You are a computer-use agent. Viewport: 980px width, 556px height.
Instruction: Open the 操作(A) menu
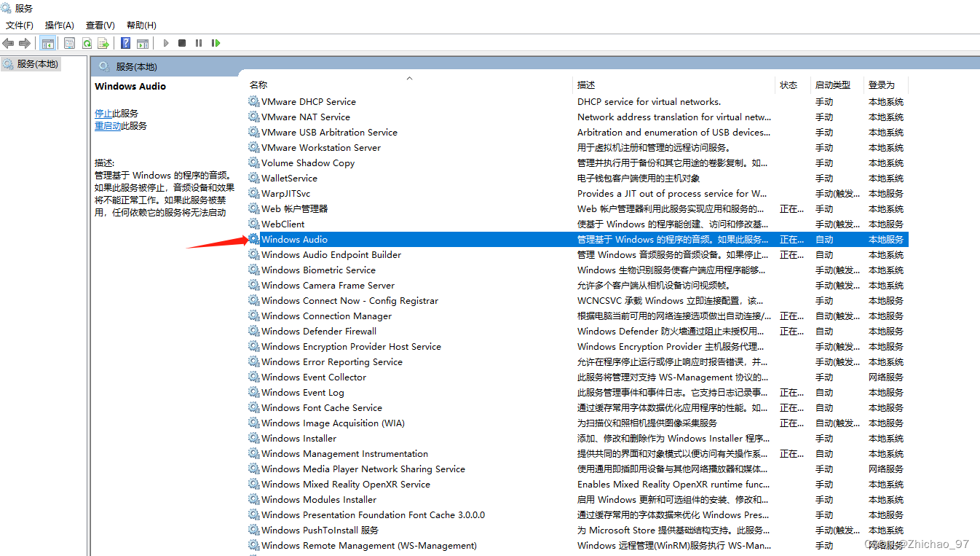(x=60, y=25)
